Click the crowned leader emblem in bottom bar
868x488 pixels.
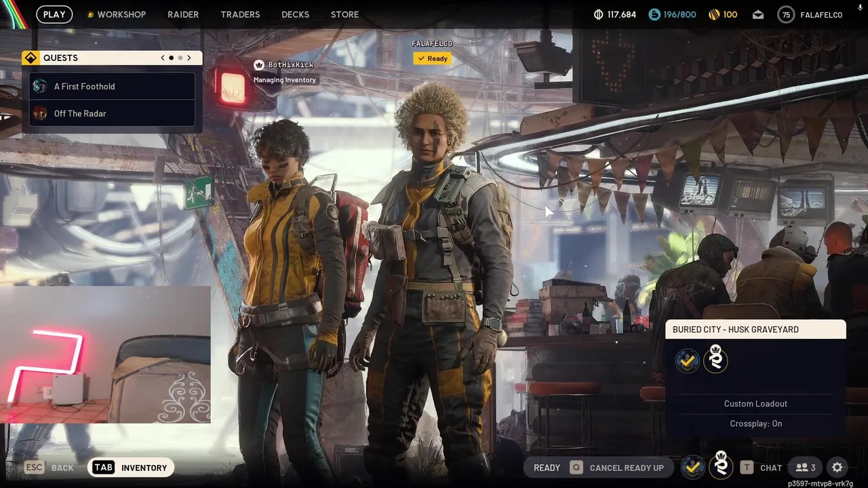pyautogui.click(x=721, y=466)
